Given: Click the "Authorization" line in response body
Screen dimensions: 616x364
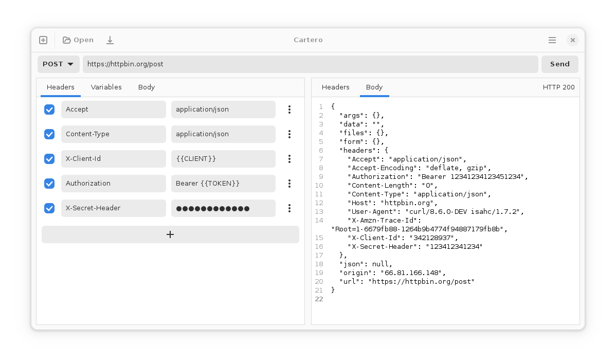Looking at the screenshot, I should pos(438,177).
